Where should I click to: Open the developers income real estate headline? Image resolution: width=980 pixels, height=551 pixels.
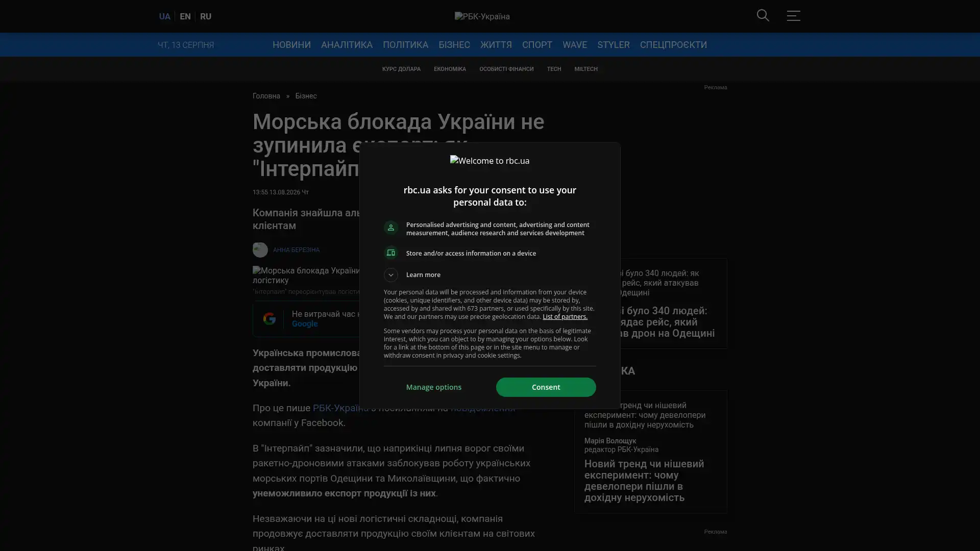tap(644, 481)
